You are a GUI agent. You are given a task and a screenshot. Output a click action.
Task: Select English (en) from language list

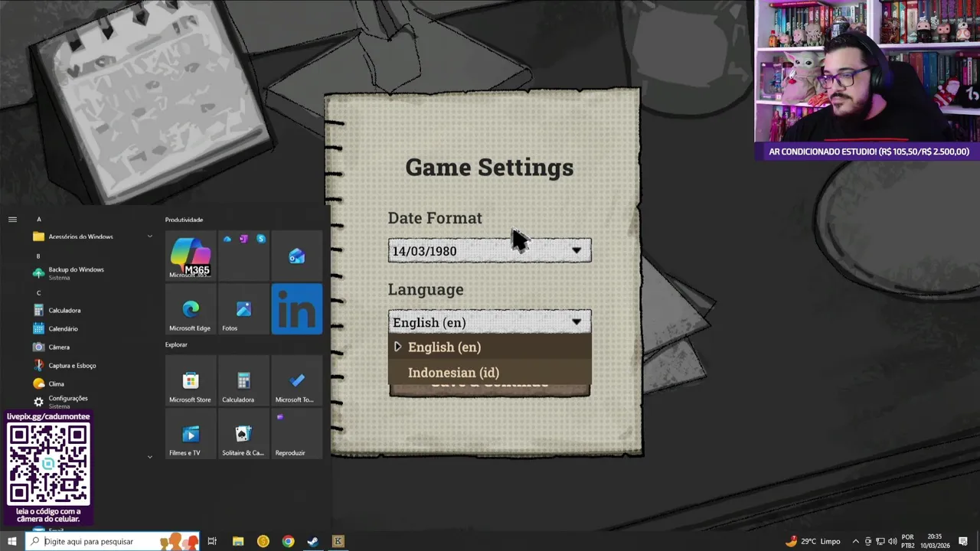pyautogui.click(x=489, y=347)
